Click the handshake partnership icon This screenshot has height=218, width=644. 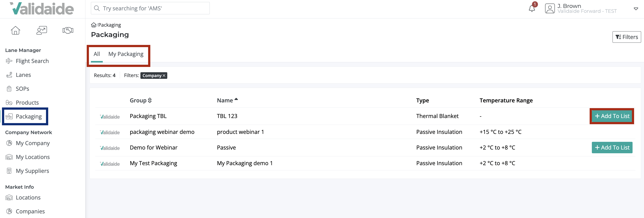click(x=68, y=30)
